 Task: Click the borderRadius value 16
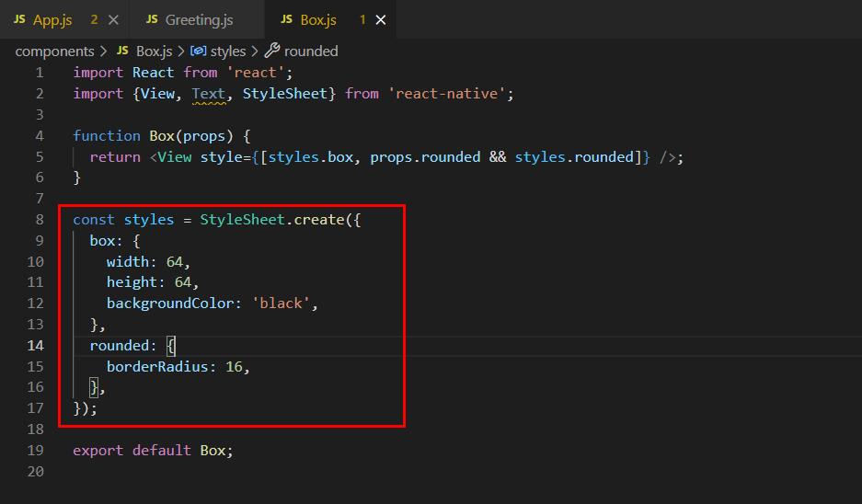(x=235, y=367)
